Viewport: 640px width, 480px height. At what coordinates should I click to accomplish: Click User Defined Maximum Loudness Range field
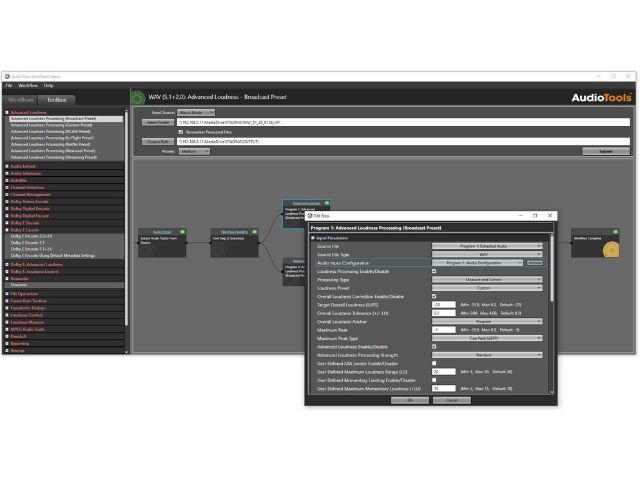click(x=444, y=372)
